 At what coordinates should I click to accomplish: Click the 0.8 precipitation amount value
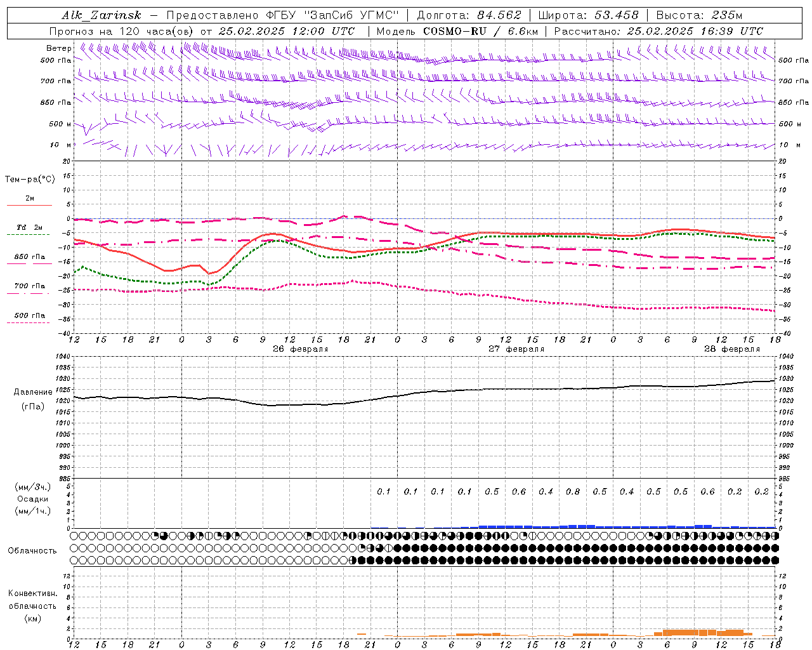pos(573,492)
